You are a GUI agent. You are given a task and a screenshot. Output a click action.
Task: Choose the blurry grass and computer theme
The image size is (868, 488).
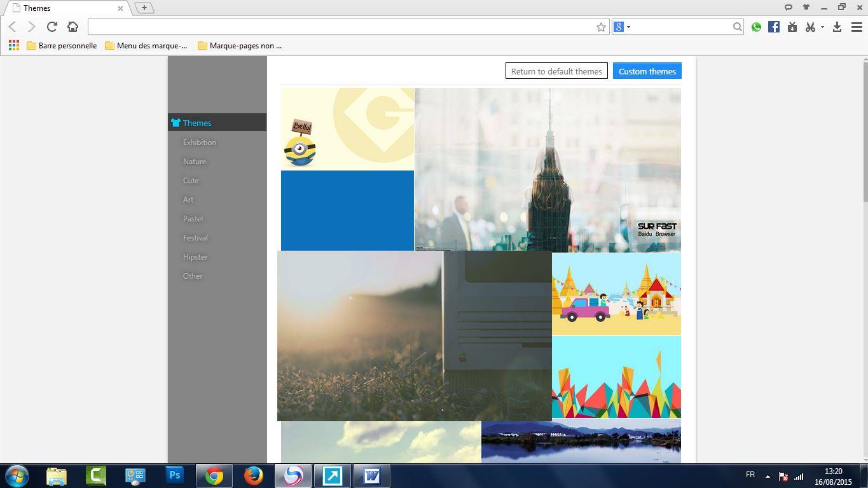(x=415, y=336)
